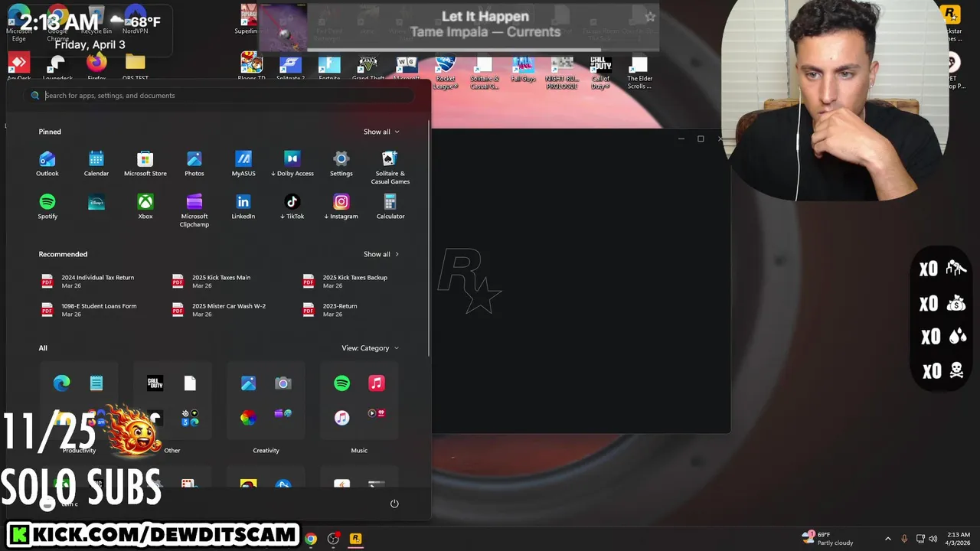Launch the MyASUS app

tap(243, 164)
